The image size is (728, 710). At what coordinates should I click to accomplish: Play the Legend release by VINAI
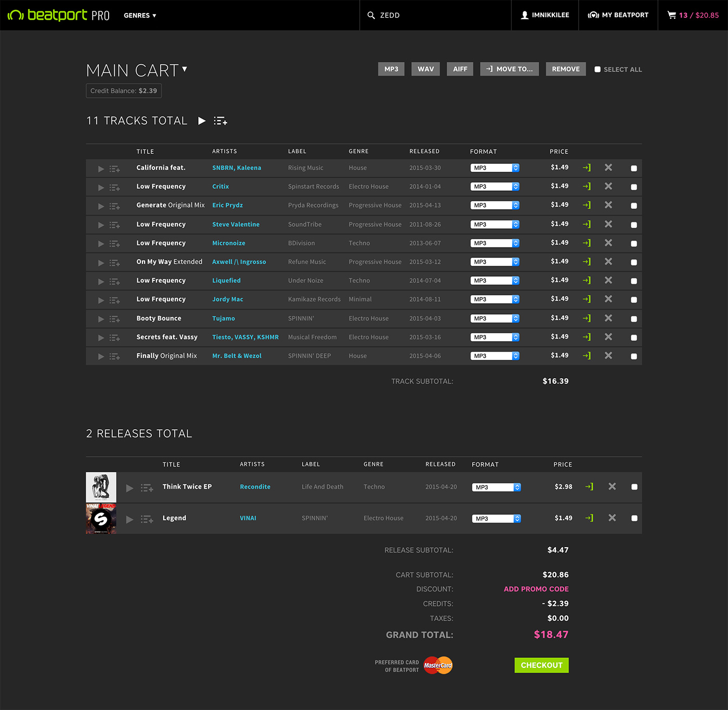[130, 519]
